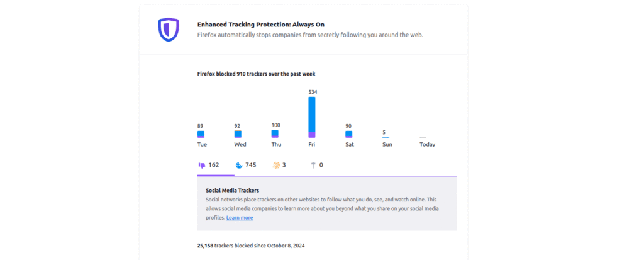Switch to the 0 cryptominers tab
644x260 pixels.
[x=317, y=166]
